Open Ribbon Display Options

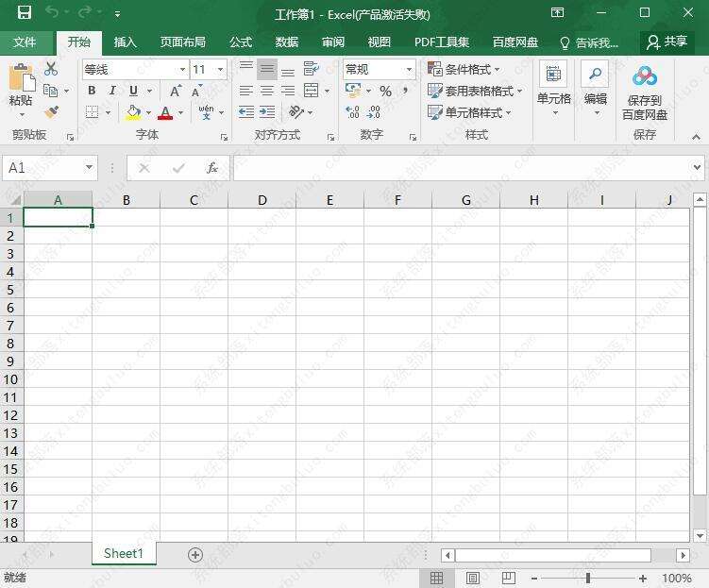coord(558,12)
